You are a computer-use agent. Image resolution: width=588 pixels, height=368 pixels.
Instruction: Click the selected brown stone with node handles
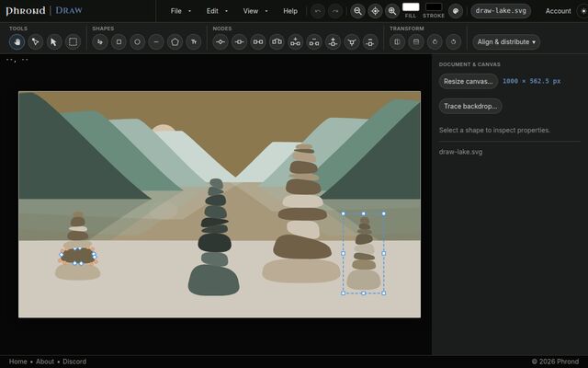point(77,256)
